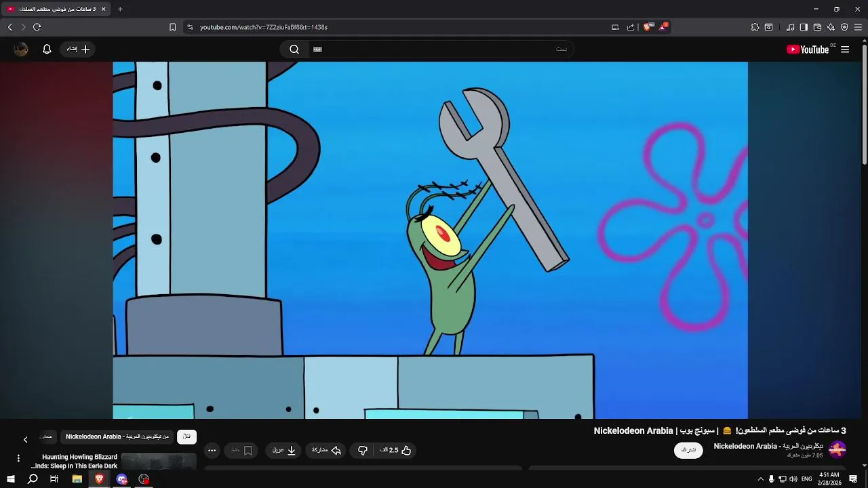Click the video Share button
This screenshot has height=488, width=868.
click(x=326, y=450)
